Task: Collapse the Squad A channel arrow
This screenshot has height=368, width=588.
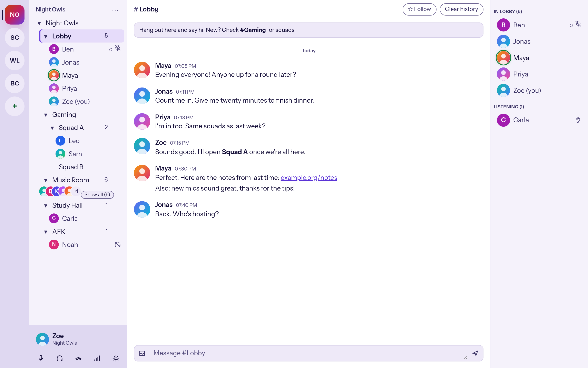Action: click(52, 128)
